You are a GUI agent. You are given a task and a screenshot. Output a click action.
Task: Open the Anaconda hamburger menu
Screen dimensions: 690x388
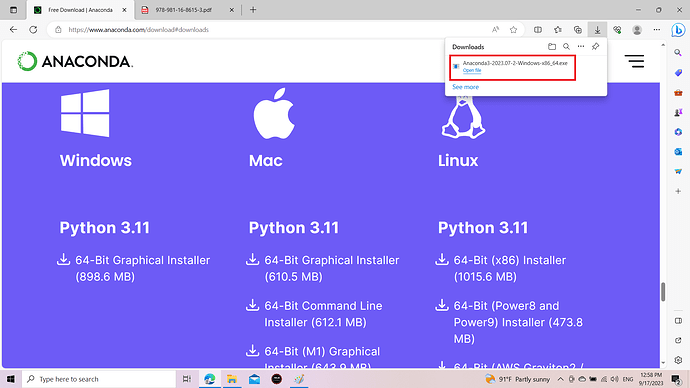click(x=634, y=61)
